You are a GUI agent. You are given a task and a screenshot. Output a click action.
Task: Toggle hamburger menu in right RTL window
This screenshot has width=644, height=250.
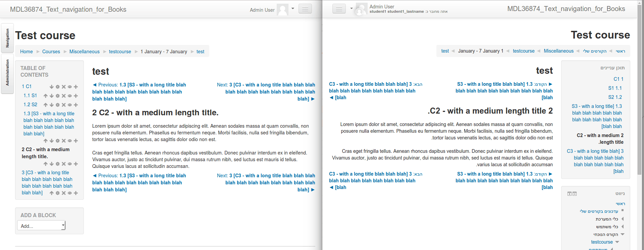click(339, 9)
